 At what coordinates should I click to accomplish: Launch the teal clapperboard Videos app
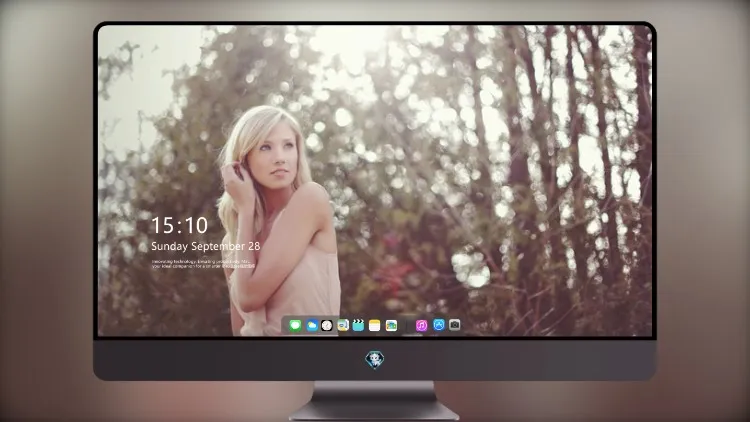[x=358, y=325]
